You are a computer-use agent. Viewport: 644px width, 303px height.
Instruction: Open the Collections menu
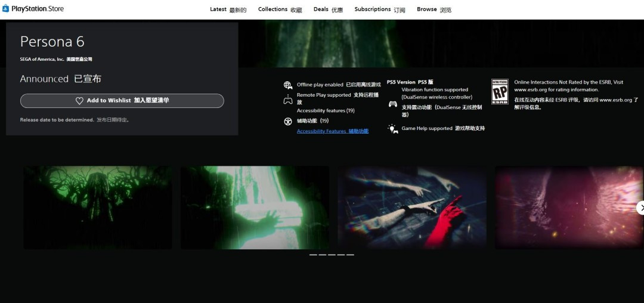tap(280, 10)
